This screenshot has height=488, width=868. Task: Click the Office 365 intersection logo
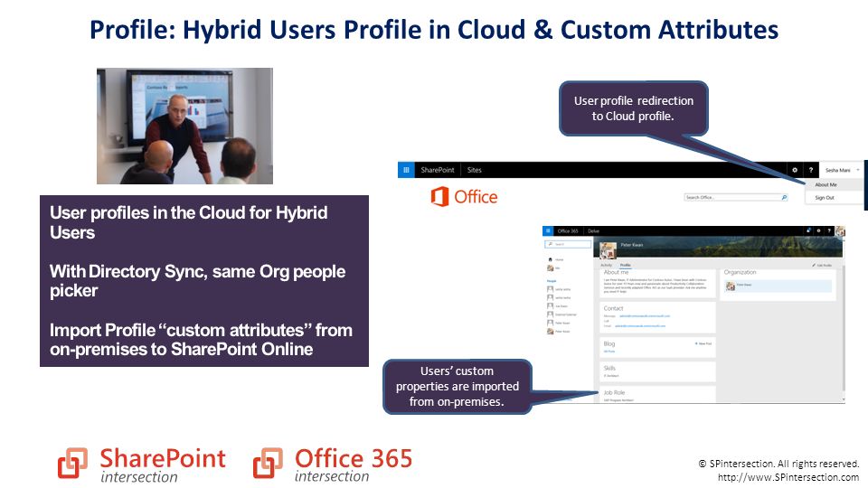point(333,465)
